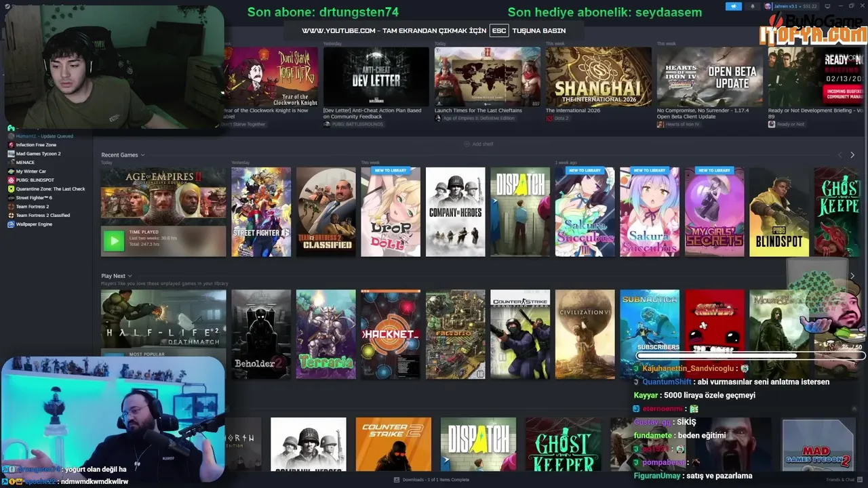This screenshot has height=488, width=868.
Task: Select Quarantine Zone: The Last Check entry
Action: pos(50,189)
